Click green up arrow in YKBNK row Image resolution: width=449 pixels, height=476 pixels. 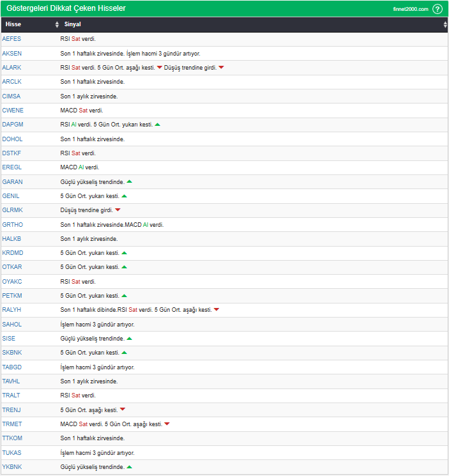[x=130, y=467]
